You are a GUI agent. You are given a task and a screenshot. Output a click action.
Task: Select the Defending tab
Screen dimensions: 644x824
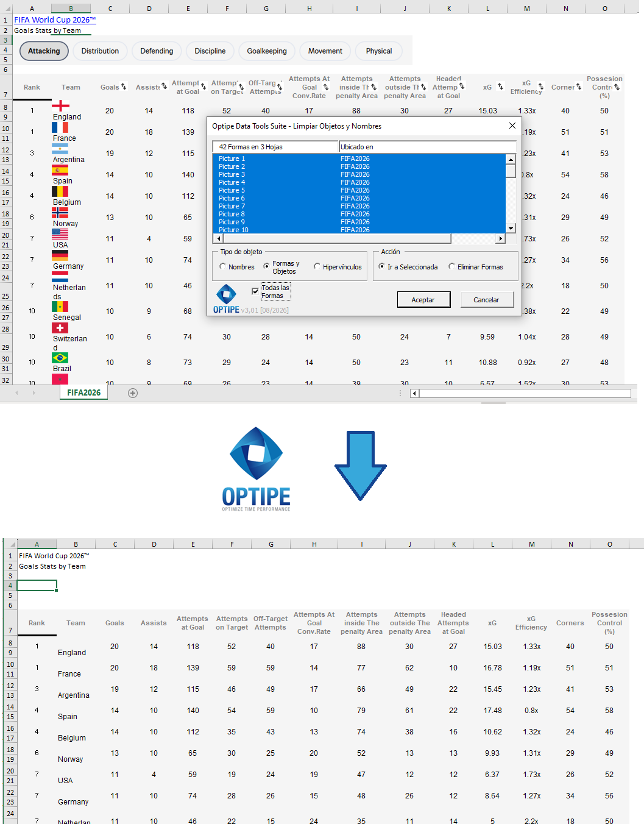(157, 51)
